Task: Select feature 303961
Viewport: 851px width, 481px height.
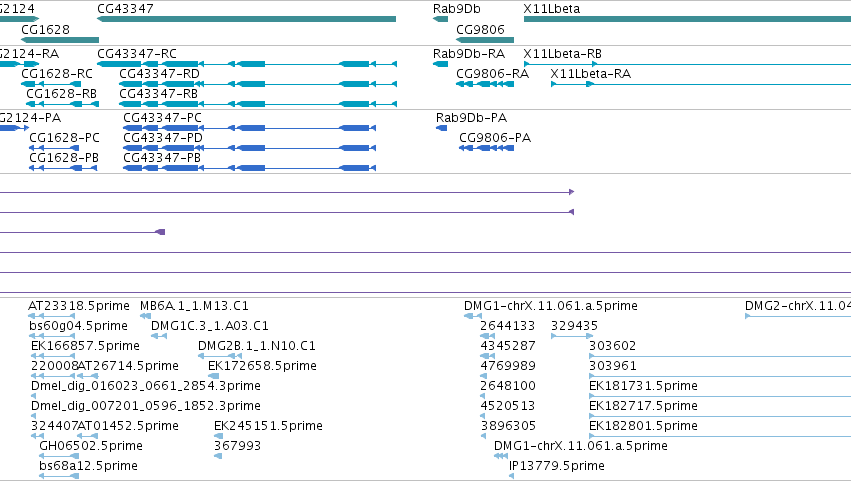Action: tap(720, 376)
